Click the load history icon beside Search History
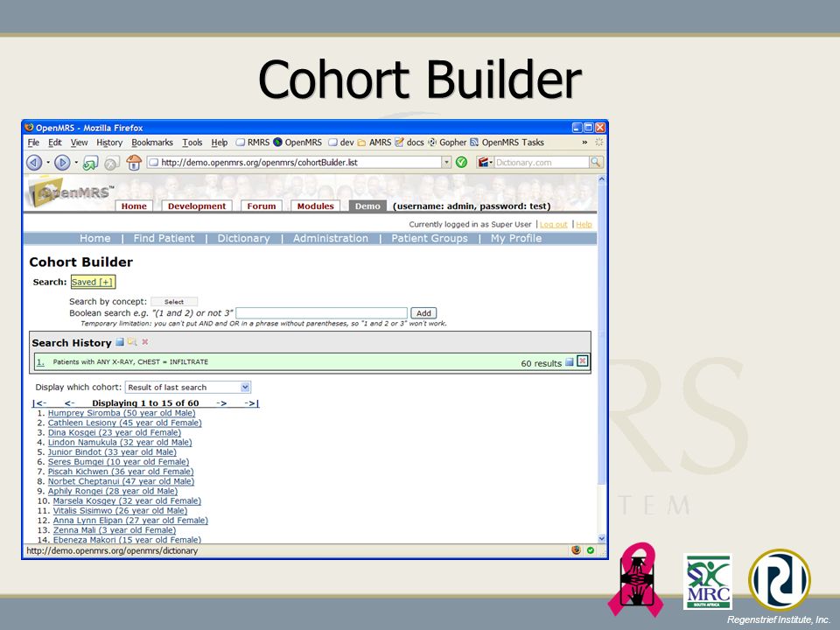 click(x=132, y=342)
